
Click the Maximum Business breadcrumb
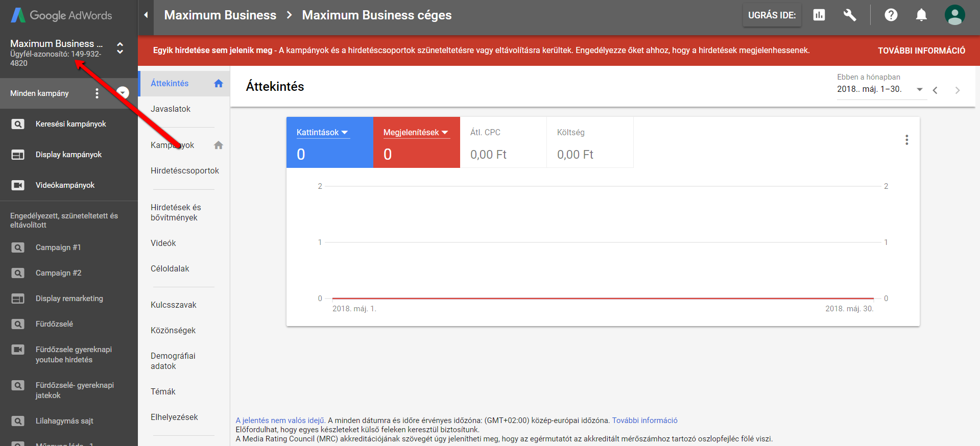point(220,15)
